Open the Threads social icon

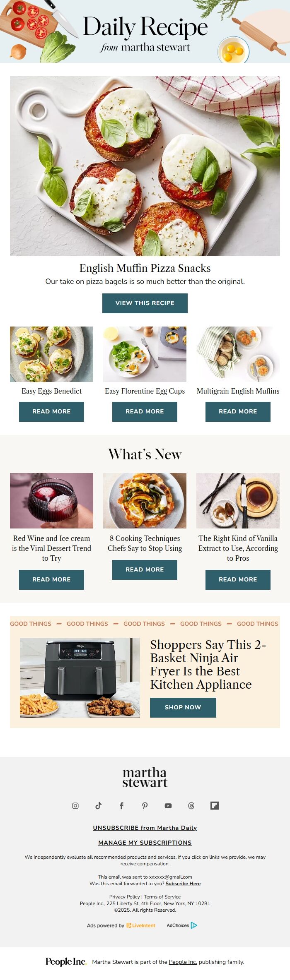(191, 805)
